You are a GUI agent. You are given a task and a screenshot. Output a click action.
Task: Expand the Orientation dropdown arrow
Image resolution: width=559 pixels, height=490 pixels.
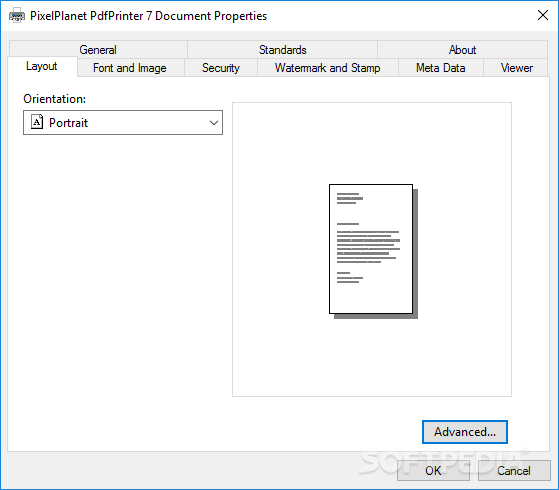214,123
